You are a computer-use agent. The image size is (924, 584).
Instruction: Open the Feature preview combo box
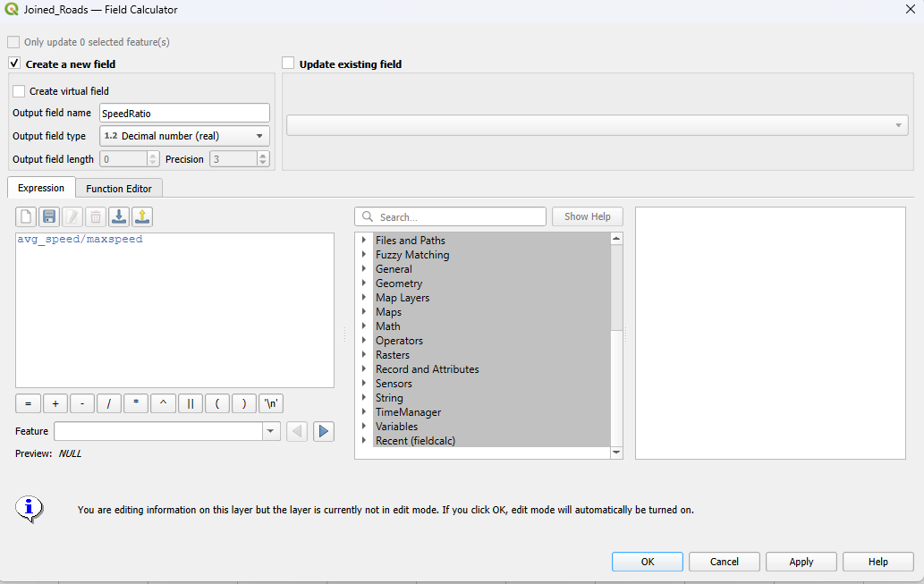(167, 432)
